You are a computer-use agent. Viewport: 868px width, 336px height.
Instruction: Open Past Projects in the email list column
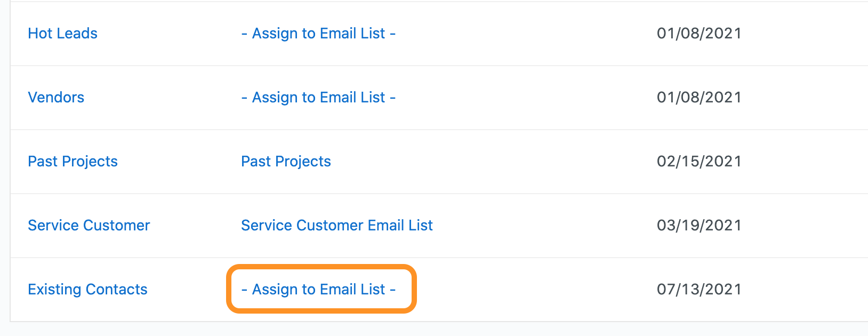(x=286, y=161)
